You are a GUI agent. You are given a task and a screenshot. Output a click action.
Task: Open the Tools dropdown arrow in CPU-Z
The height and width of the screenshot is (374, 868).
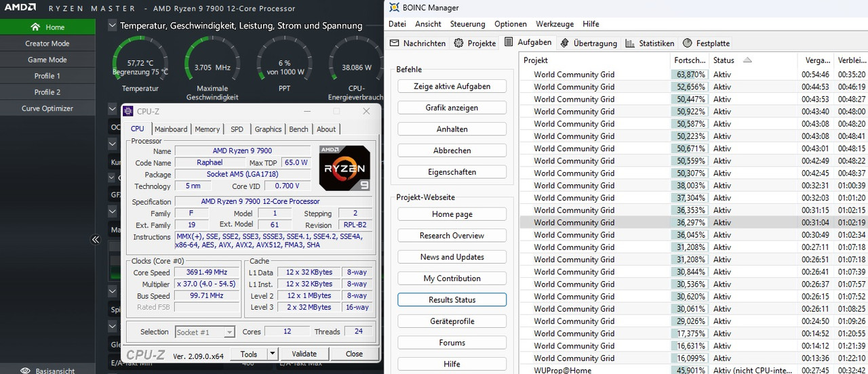point(273,354)
